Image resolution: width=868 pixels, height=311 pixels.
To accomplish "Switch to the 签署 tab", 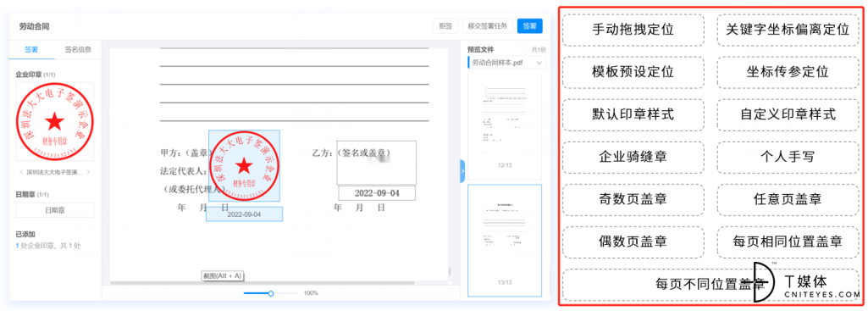I will tap(31, 49).
